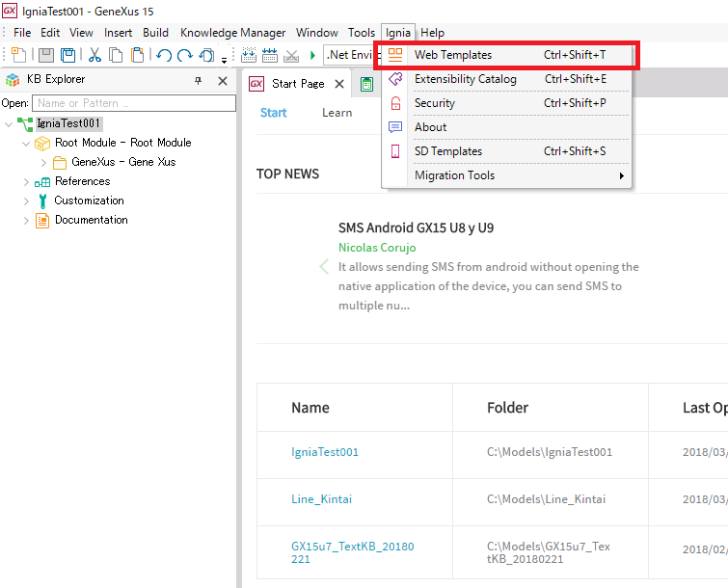
Task: Select Documentation in the KB tree
Action: click(x=91, y=220)
